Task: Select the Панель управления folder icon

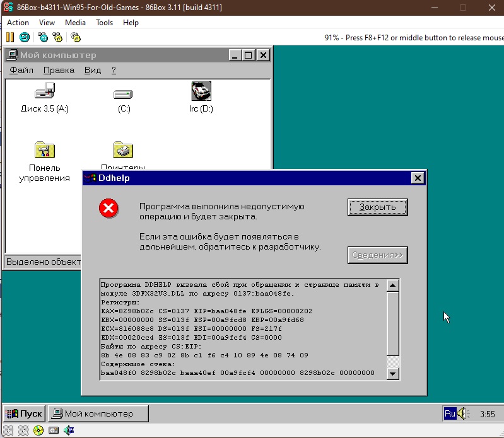Action: point(45,149)
